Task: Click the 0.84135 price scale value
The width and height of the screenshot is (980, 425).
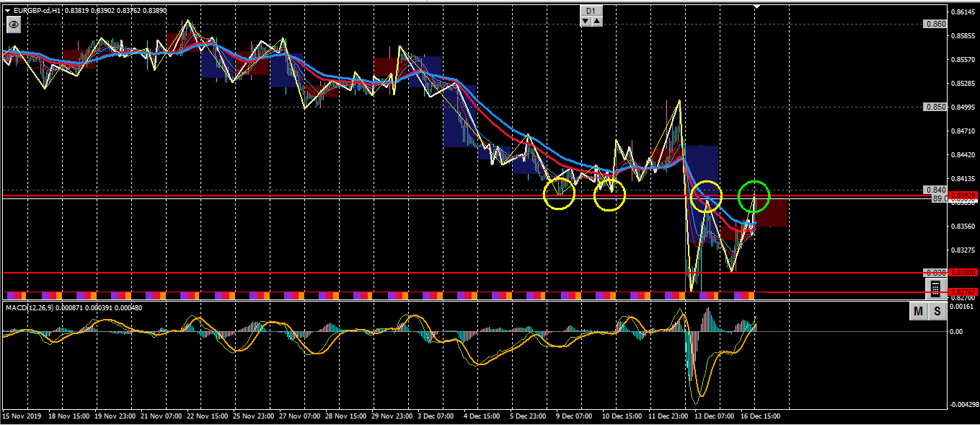Action: pos(964,179)
